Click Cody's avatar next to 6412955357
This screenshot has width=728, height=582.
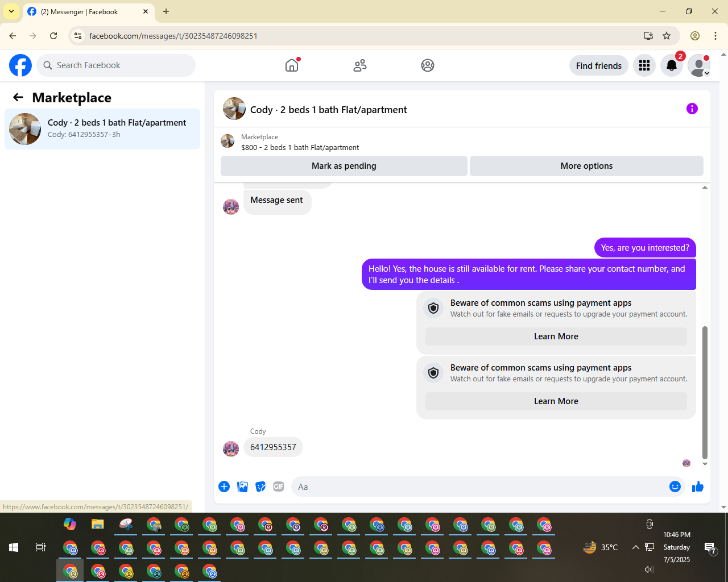coord(231,448)
